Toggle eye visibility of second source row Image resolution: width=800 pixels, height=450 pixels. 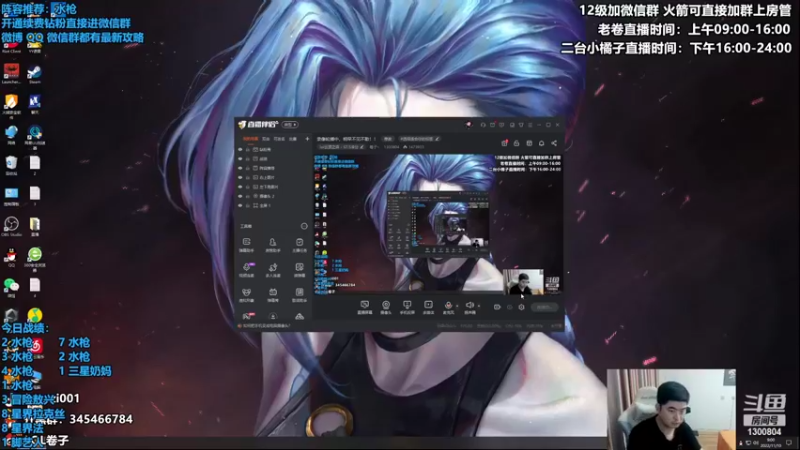pos(240,159)
